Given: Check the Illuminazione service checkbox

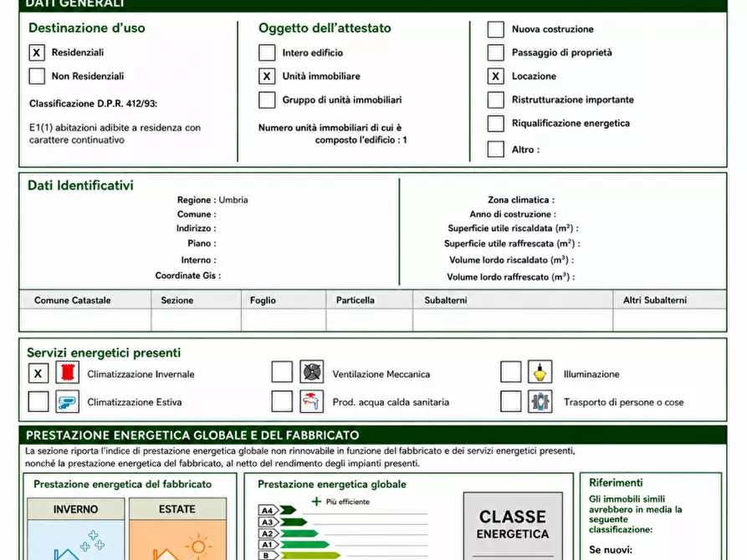Looking at the screenshot, I should point(511,372).
